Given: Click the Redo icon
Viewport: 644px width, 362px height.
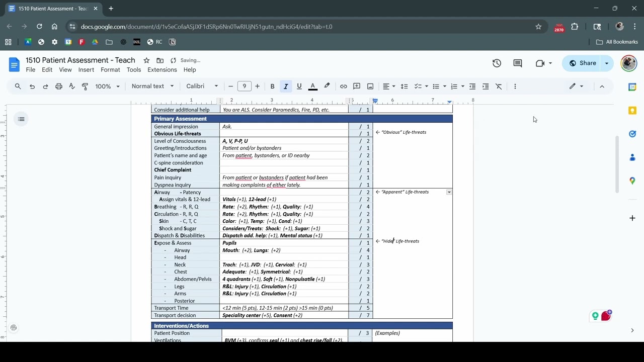Looking at the screenshot, I should (x=45, y=86).
